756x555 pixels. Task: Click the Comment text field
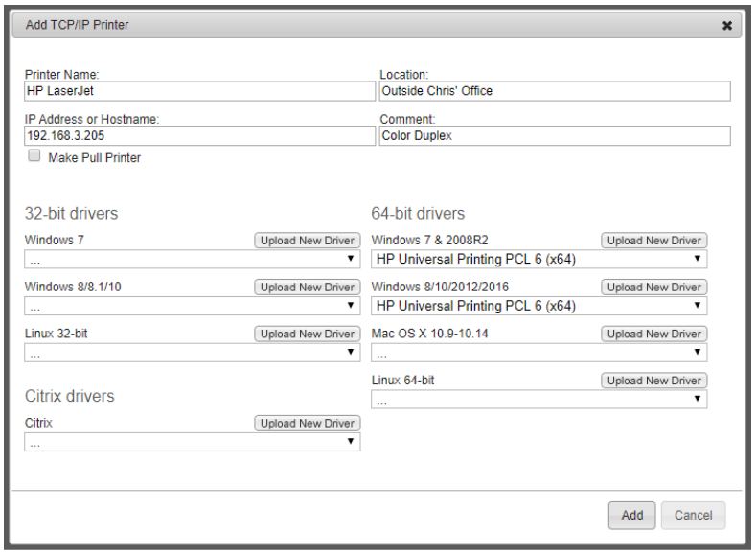pos(555,136)
